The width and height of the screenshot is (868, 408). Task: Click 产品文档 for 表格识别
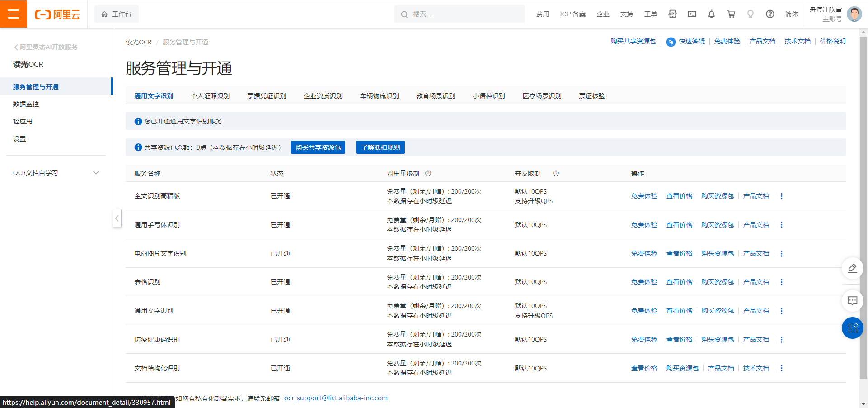pyautogui.click(x=756, y=282)
